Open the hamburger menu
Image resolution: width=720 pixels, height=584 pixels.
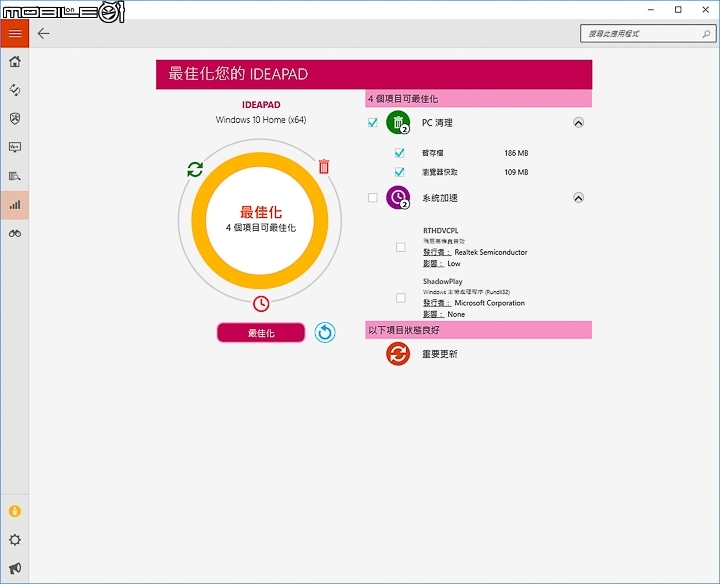click(x=15, y=34)
